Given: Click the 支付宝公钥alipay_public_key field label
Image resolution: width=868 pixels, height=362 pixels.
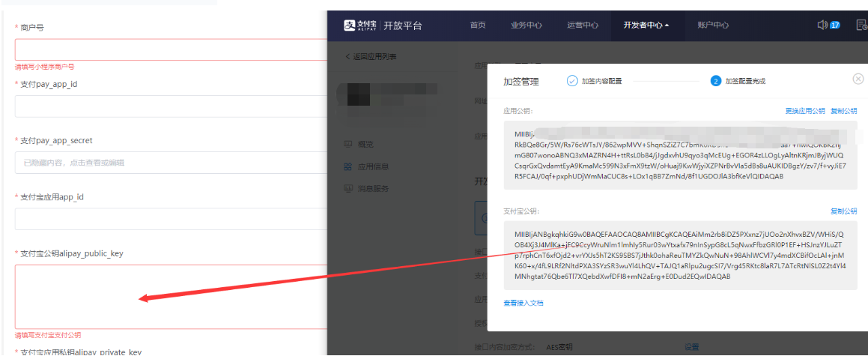Looking at the screenshot, I should 71,253.
